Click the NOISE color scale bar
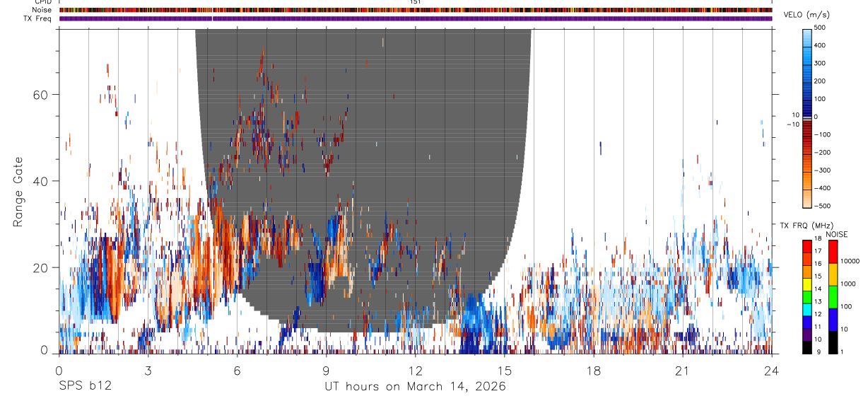The image size is (868, 401). (x=834, y=296)
